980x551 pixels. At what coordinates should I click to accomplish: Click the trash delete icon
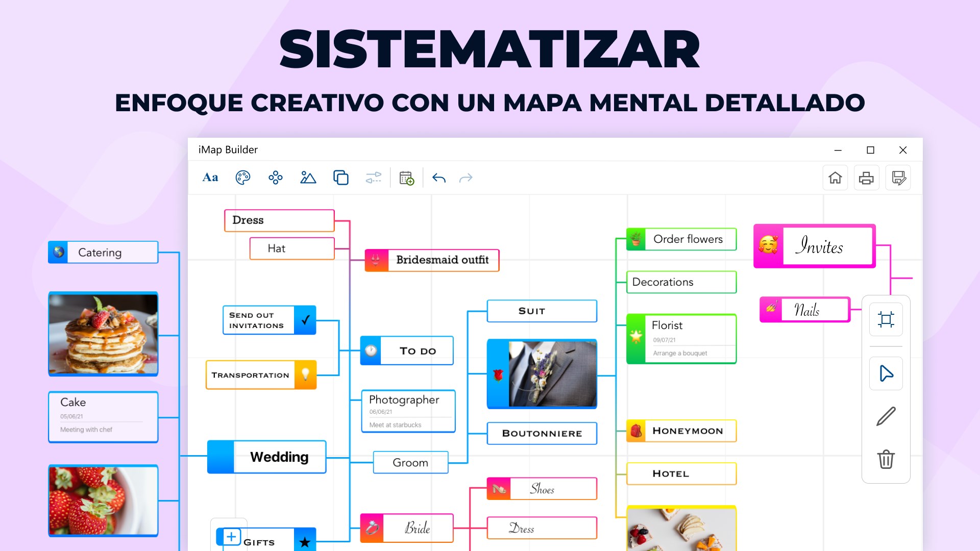(886, 459)
